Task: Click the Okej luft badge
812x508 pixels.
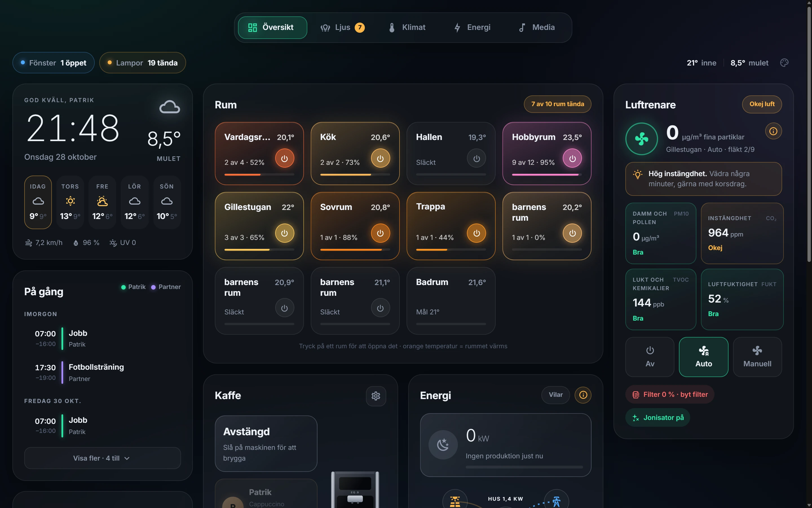Action: tap(762, 104)
